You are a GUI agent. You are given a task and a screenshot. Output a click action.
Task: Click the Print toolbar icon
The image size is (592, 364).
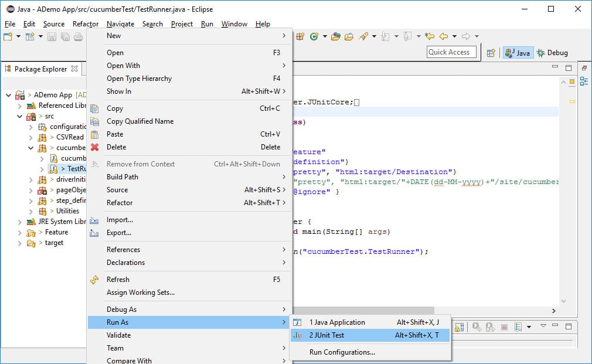(78, 36)
